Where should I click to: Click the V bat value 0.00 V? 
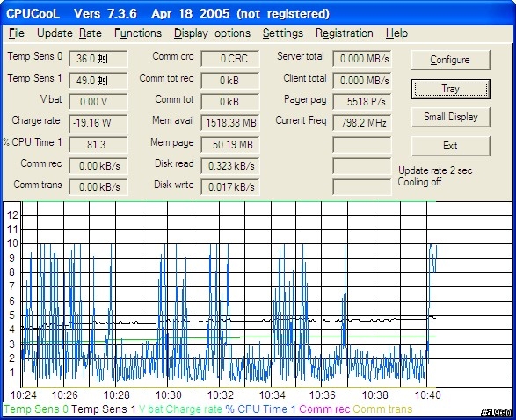(x=98, y=102)
